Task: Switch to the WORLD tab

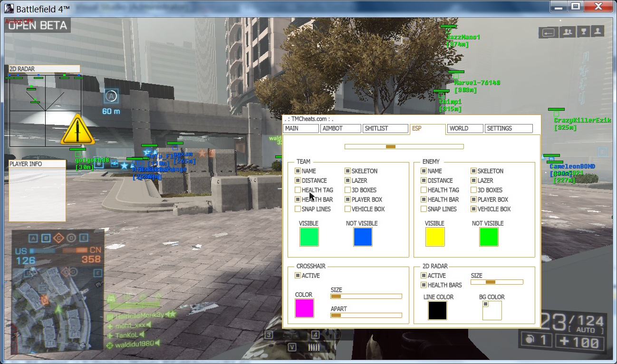Action: (465, 128)
